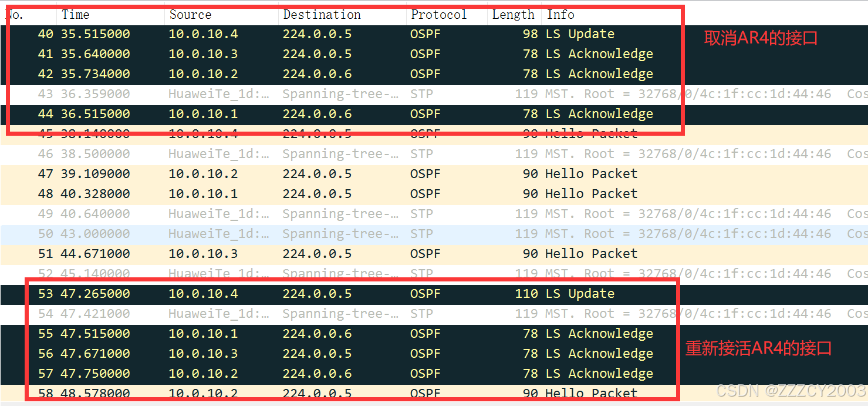Click the Time column header
Image resolution: width=868 pixels, height=406 pixels.
point(76,15)
